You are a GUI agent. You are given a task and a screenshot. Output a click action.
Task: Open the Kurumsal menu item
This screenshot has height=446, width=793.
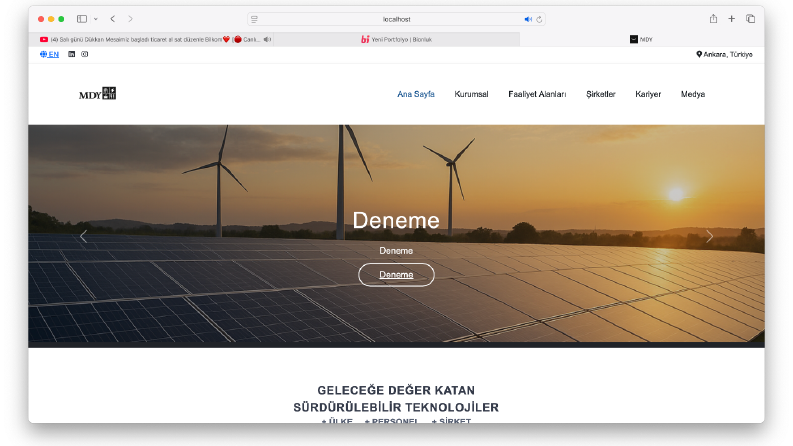click(x=471, y=94)
